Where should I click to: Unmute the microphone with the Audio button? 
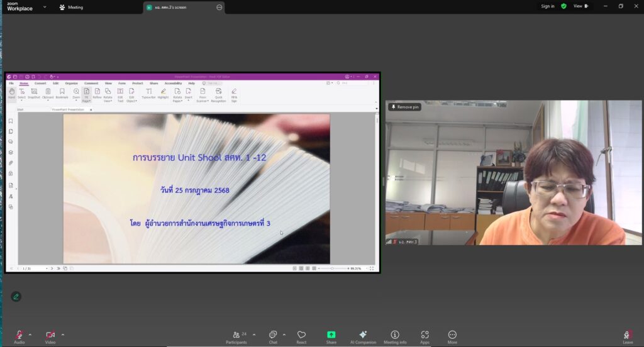coord(19,336)
